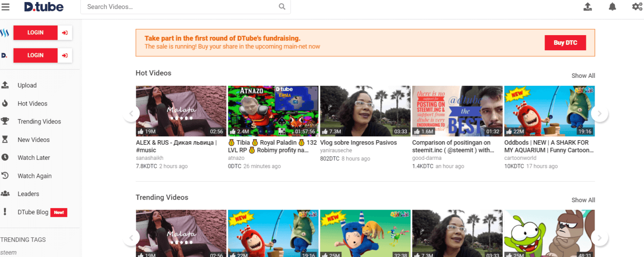The height and width of the screenshot is (257, 644).
Task: Click Show All for Hot Videos
Action: 583,76
